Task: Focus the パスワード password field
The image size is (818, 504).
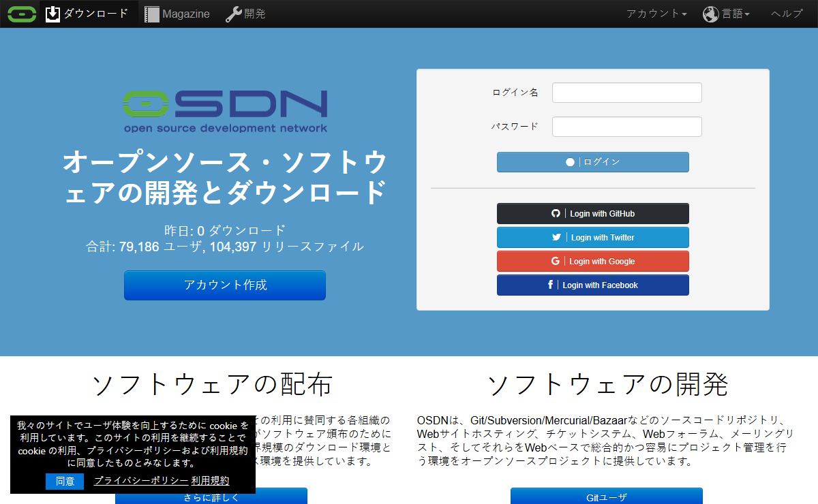Action: pos(626,127)
